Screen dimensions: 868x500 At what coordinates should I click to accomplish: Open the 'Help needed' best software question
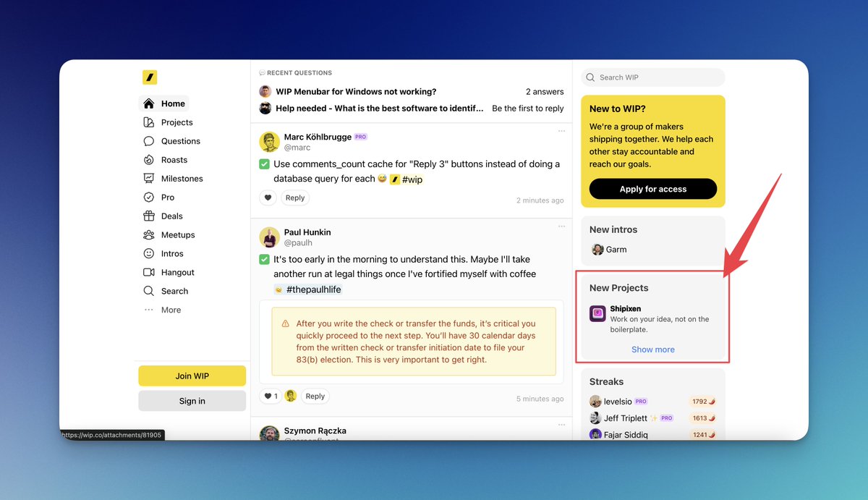pyautogui.click(x=380, y=109)
